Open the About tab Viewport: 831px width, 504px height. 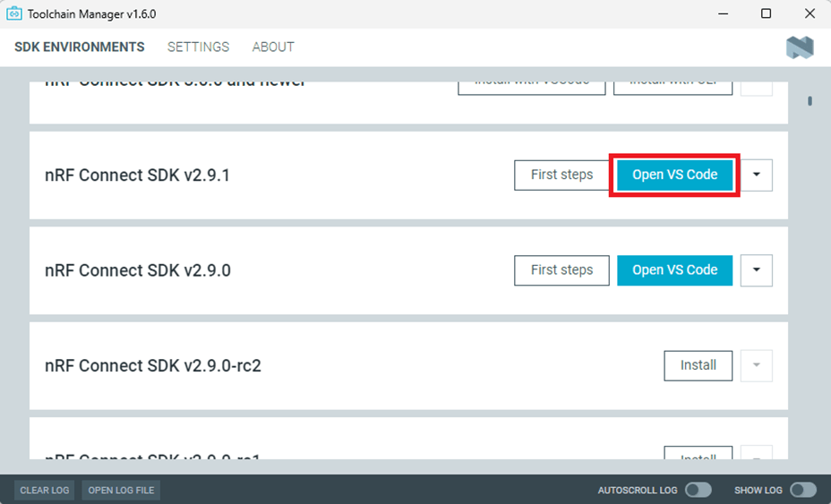273,47
